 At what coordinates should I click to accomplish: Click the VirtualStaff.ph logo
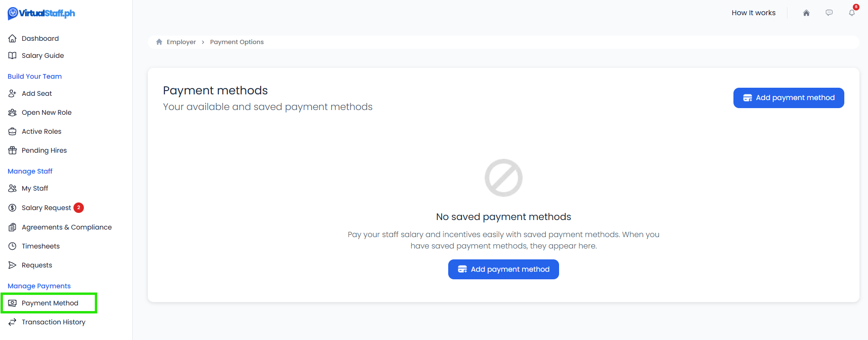point(41,13)
